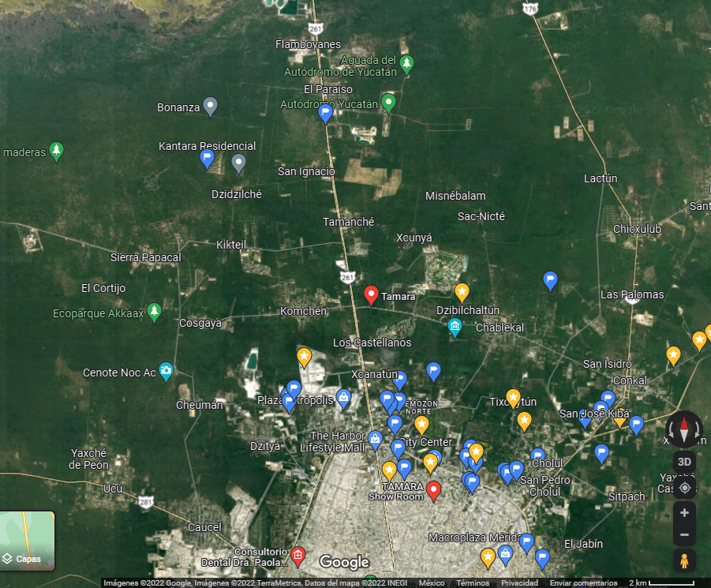Select the Street View pegman icon
711x588 pixels.
tap(684, 560)
